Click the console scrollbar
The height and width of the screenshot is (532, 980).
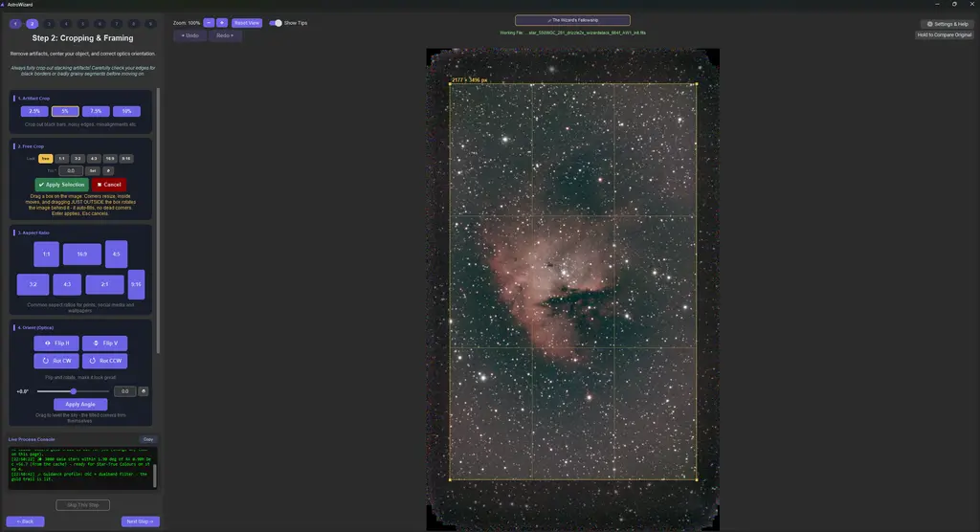pos(154,476)
